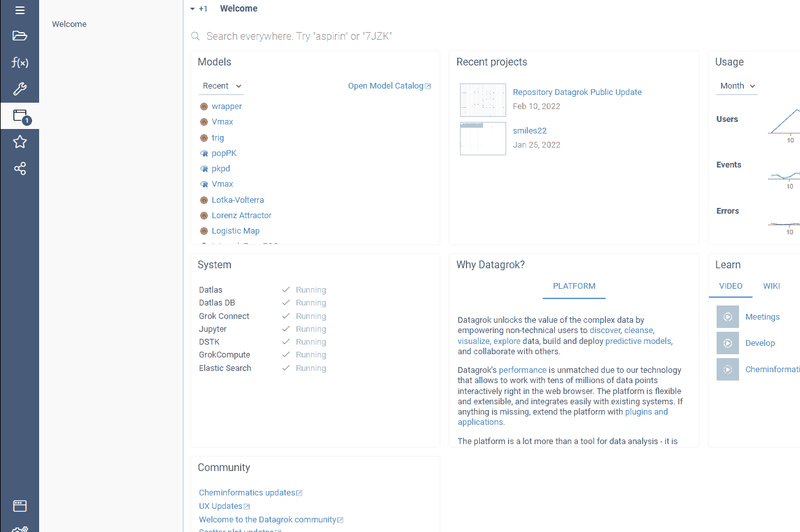Screen dimensions: 800x532
Task: Select the f(x) functions sidebar icon
Action: 19,62
